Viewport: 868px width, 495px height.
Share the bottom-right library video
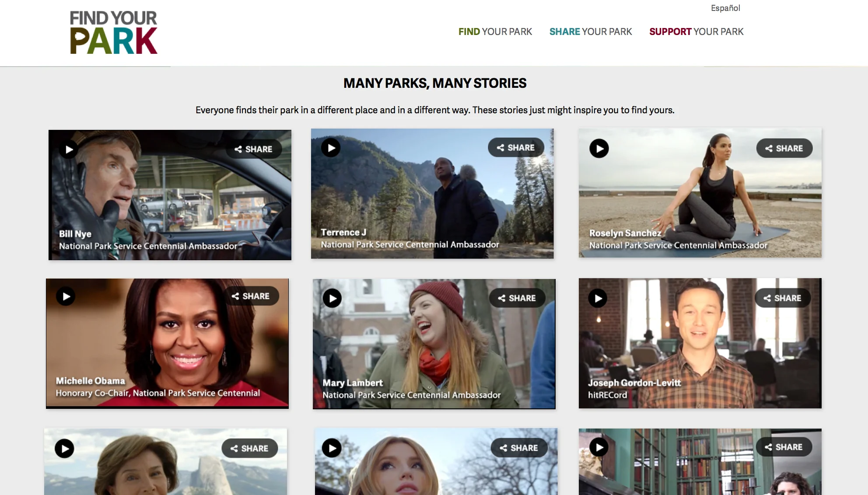coord(784,447)
